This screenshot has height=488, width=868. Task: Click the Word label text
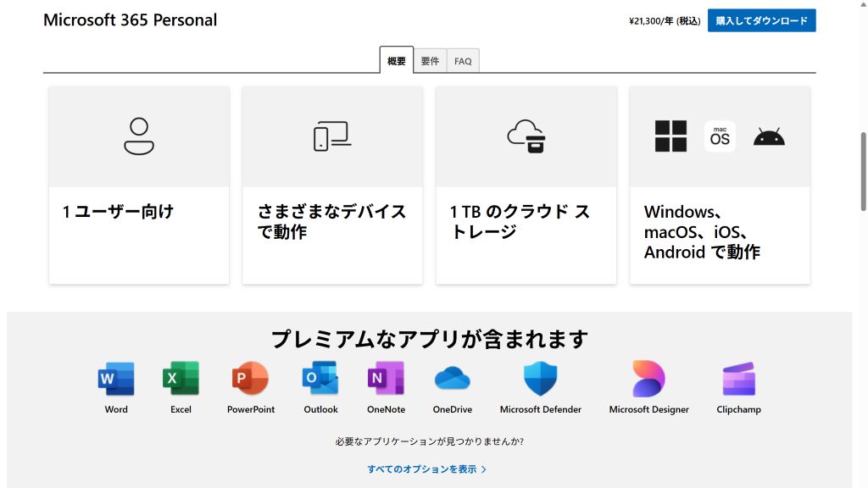coord(116,409)
